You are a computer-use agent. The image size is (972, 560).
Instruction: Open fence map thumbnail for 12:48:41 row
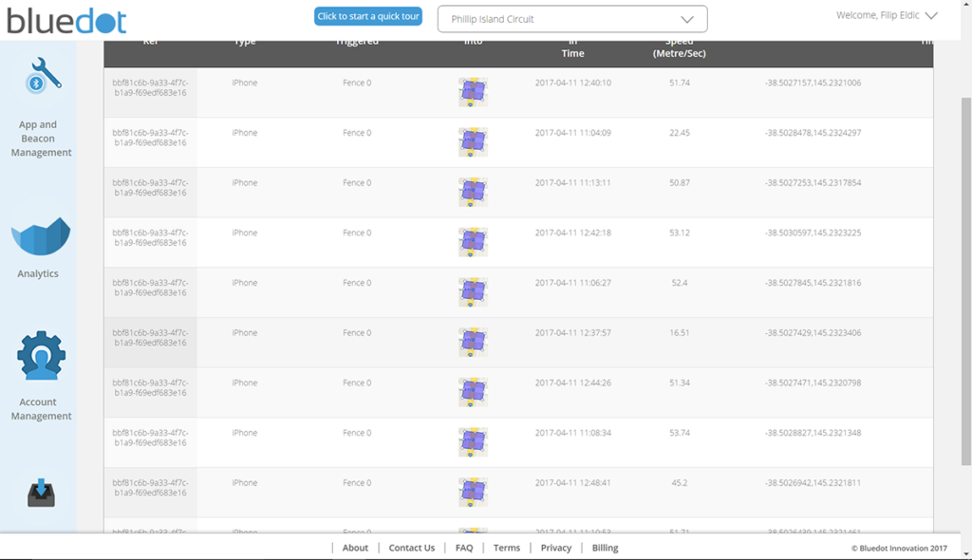point(473,493)
